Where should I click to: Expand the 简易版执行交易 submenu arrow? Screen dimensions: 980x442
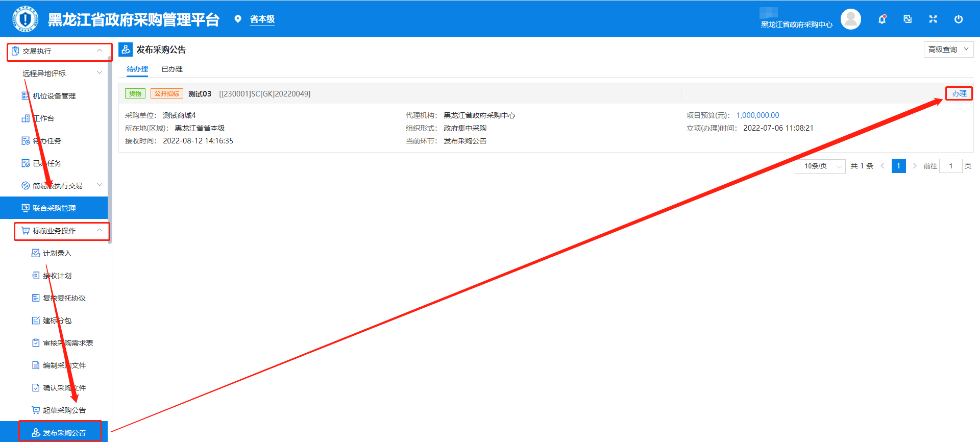[x=100, y=185]
